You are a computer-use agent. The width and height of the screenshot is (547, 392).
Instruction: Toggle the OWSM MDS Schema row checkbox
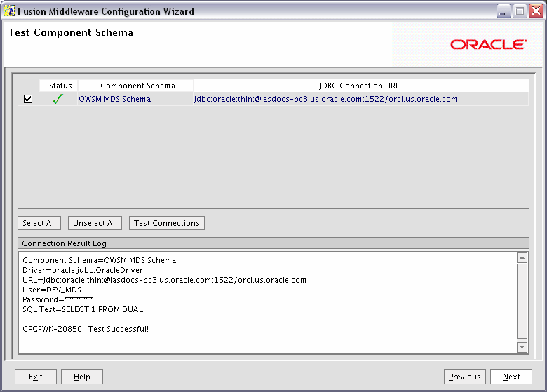28,99
